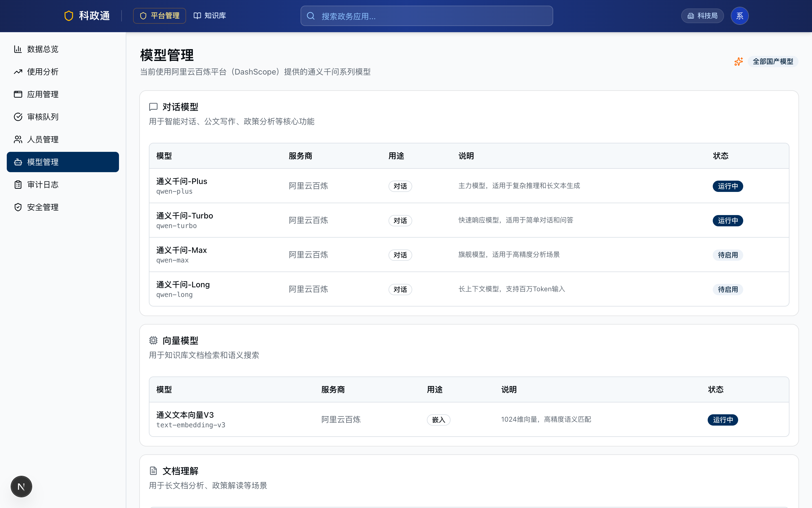Click the chat bubble icon by 对话模型
The width and height of the screenshot is (812, 508).
153,107
